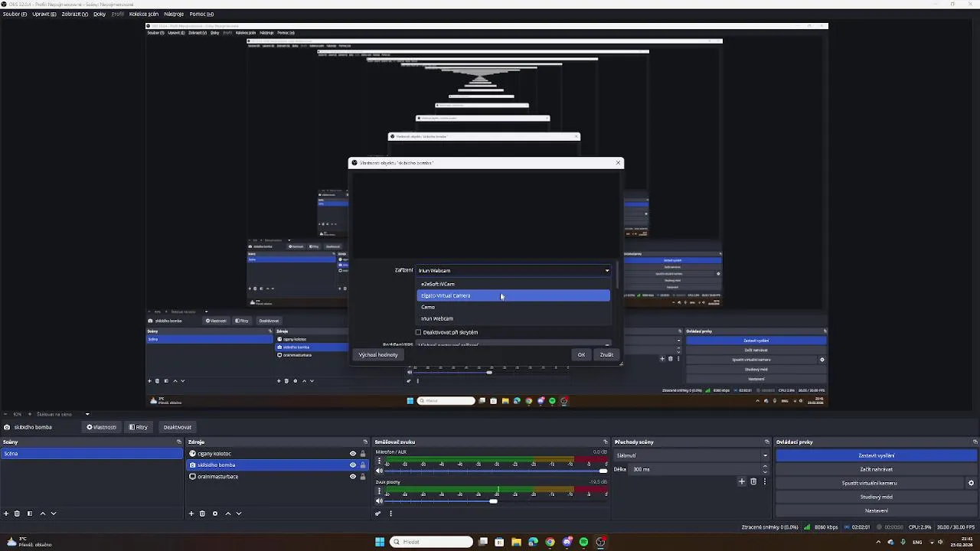Click the taskbar search field Hledat
Screen dimensions: 980x551
(433, 542)
